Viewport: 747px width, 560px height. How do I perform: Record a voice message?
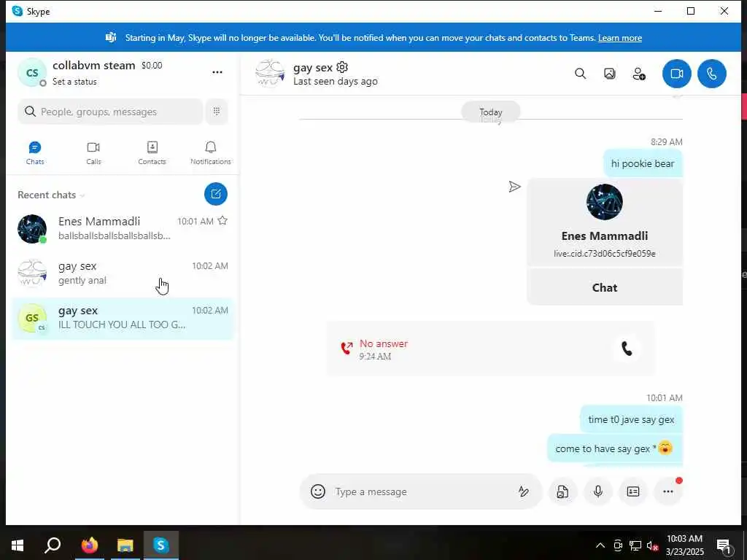pos(598,491)
